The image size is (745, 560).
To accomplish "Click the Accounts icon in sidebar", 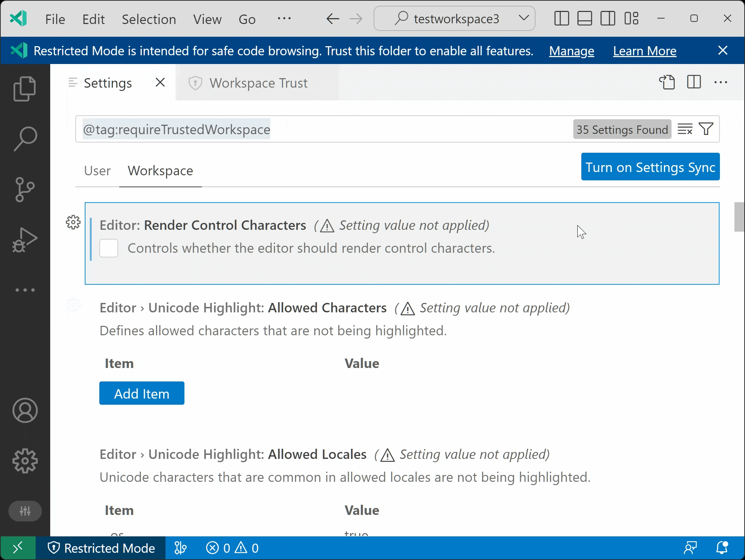I will (x=25, y=411).
